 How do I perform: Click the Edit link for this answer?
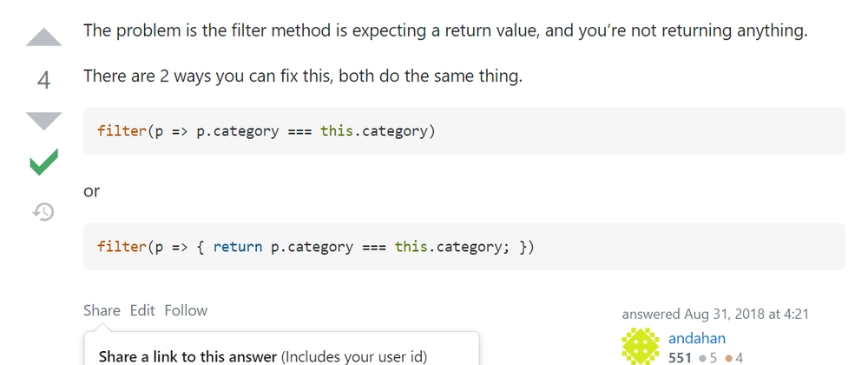click(x=142, y=310)
